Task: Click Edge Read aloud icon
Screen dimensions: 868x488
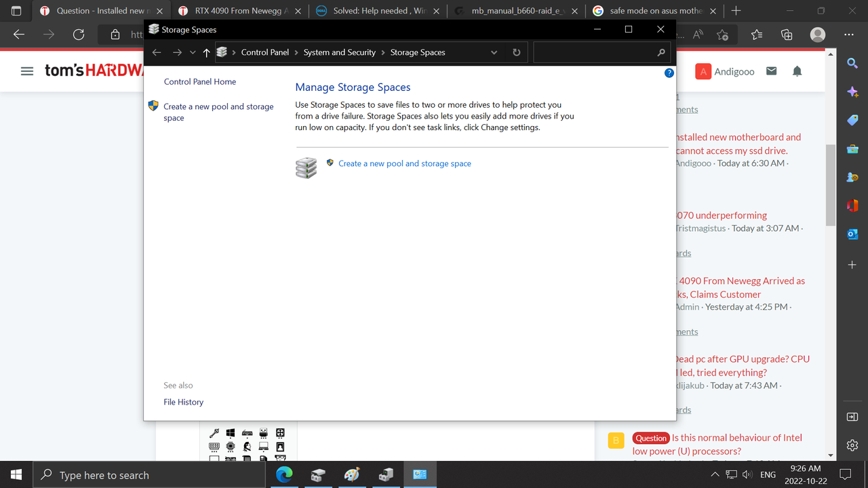Action: pyautogui.click(x=698, y=35)
